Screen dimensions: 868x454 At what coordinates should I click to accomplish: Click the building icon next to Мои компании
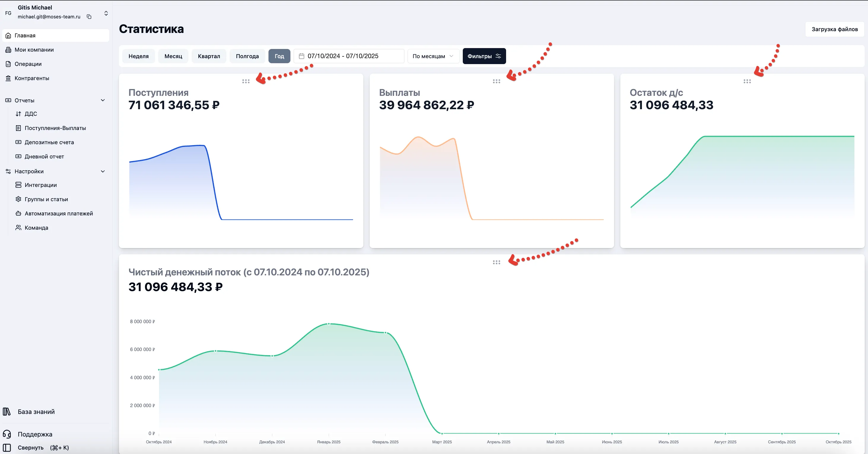tap(8, 50)
